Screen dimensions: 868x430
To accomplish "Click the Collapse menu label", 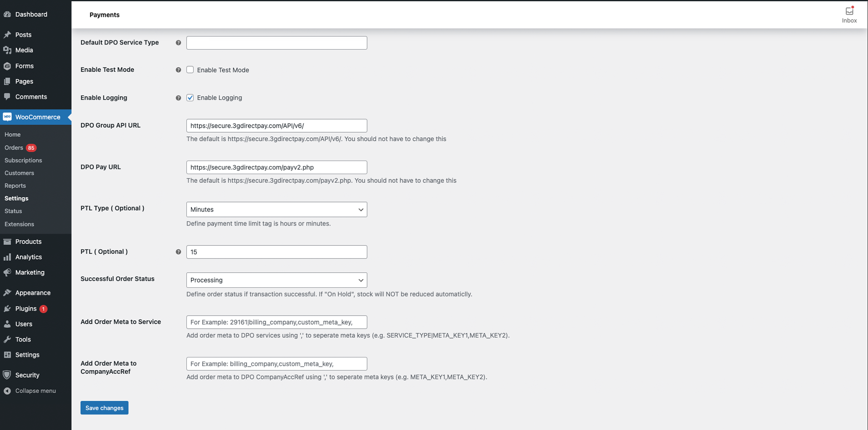I will (36, 391).
